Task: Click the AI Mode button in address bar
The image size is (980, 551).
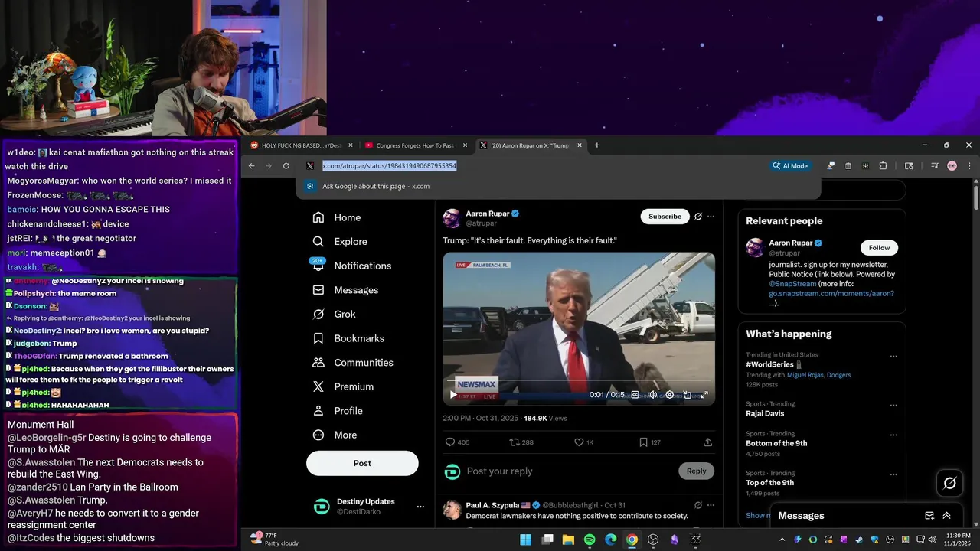Action: pyautogui.click(x=790, y=166)
